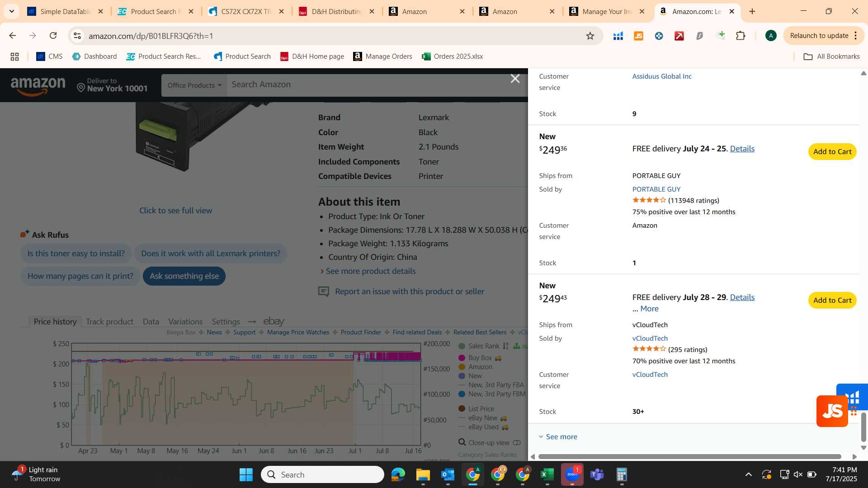
Task: Go back using the browser back arrow
Action: coord(13,36)
